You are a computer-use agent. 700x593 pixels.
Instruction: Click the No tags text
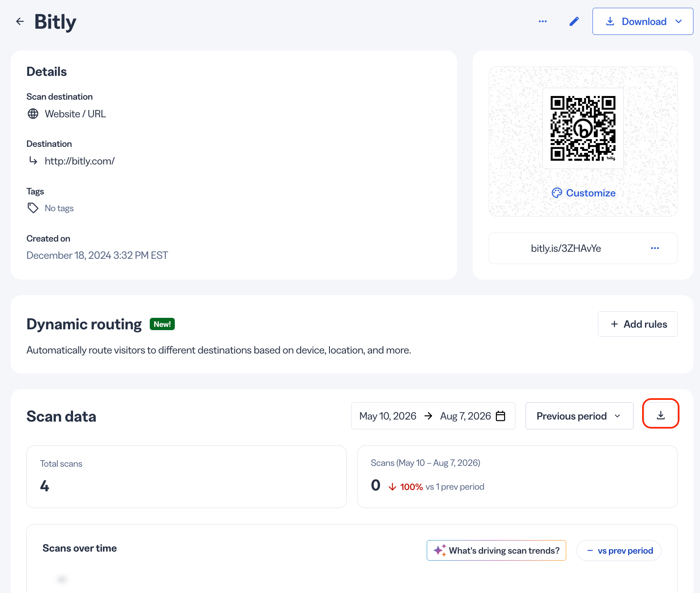pyautogui.click(x=59, y=208)
